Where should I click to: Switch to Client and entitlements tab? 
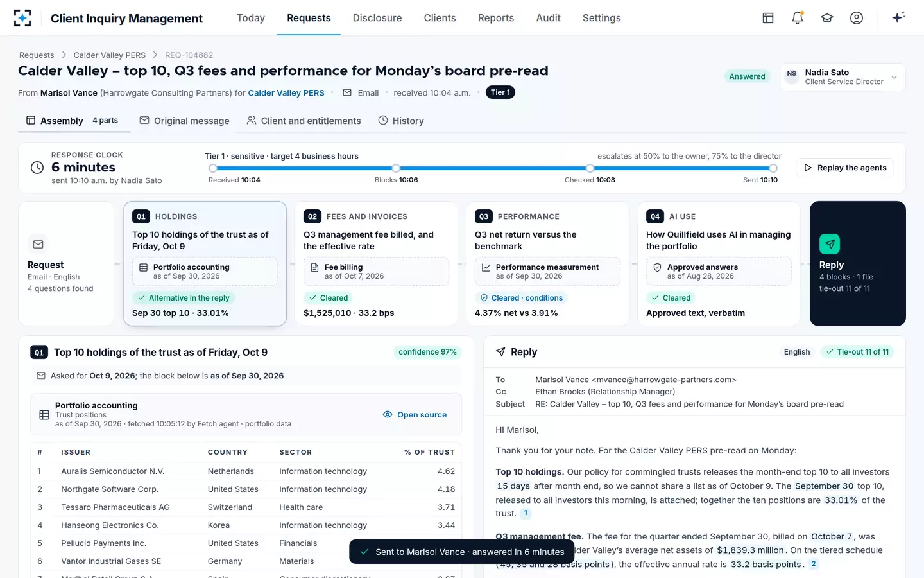[304, 121]
